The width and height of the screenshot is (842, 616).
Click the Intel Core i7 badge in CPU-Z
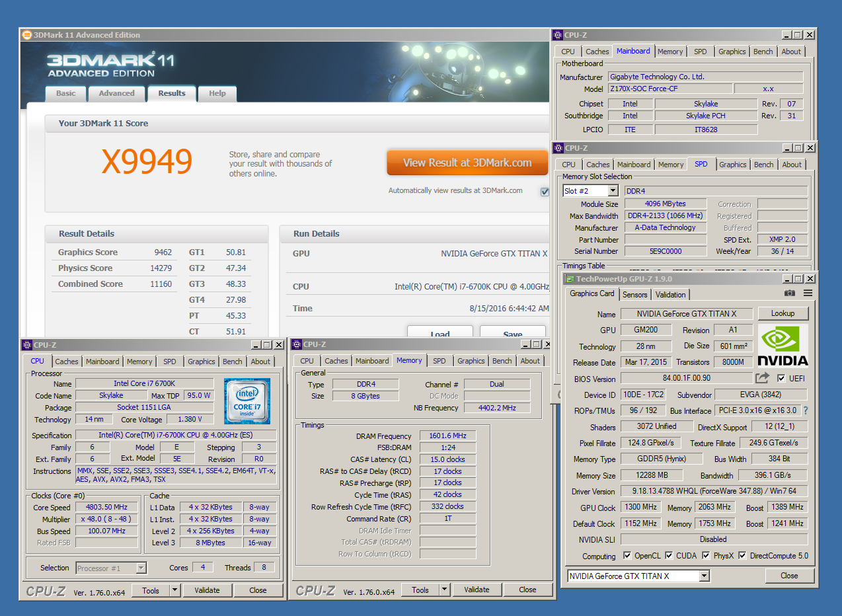247,401
